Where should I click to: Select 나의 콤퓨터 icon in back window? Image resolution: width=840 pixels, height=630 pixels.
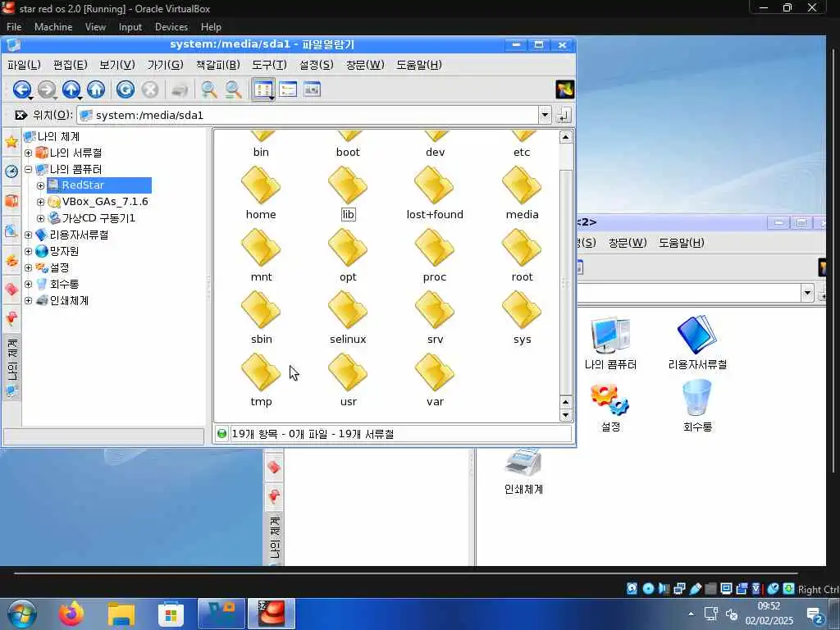(610, 344)
